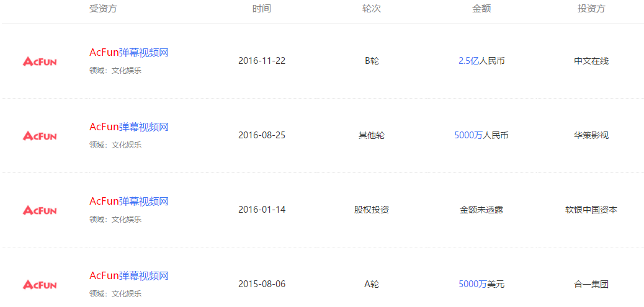This screenshot has width=644, height=307.
Task: Click the 5000万人民币 amount
Action: click(x=481, y=135)
